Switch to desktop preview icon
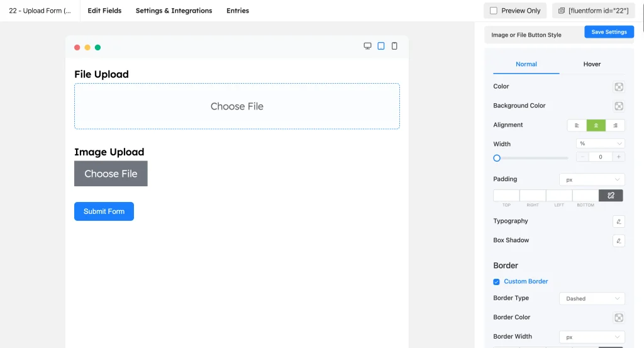 (367, 46)
